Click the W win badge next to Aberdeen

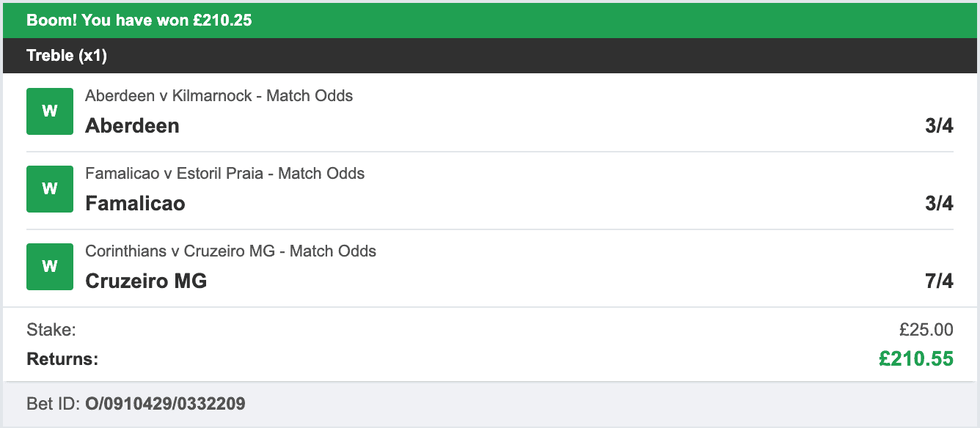tap(49, 111)
